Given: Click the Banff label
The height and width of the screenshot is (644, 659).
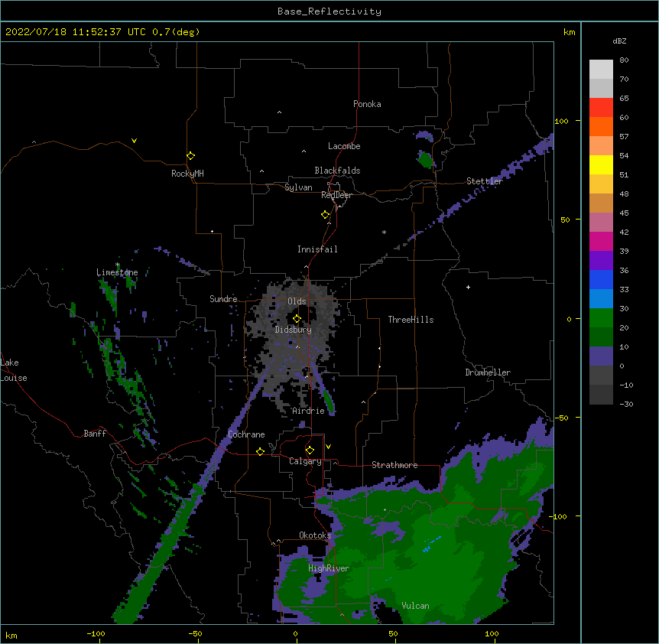Looking at the screenshot, I should click(95, 434).
